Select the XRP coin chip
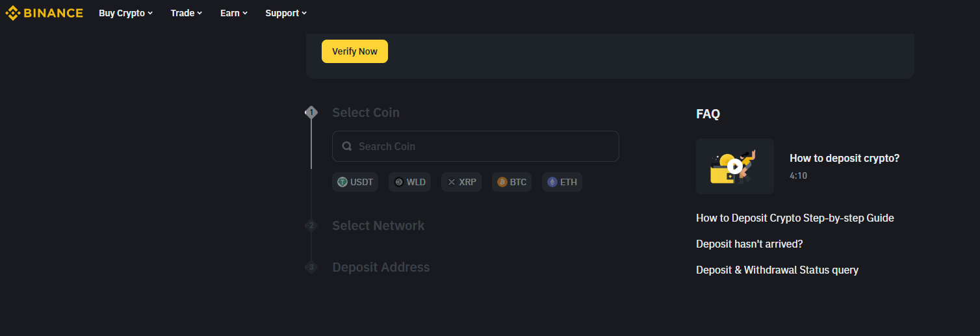980x336 pixels. click(461, 182)
